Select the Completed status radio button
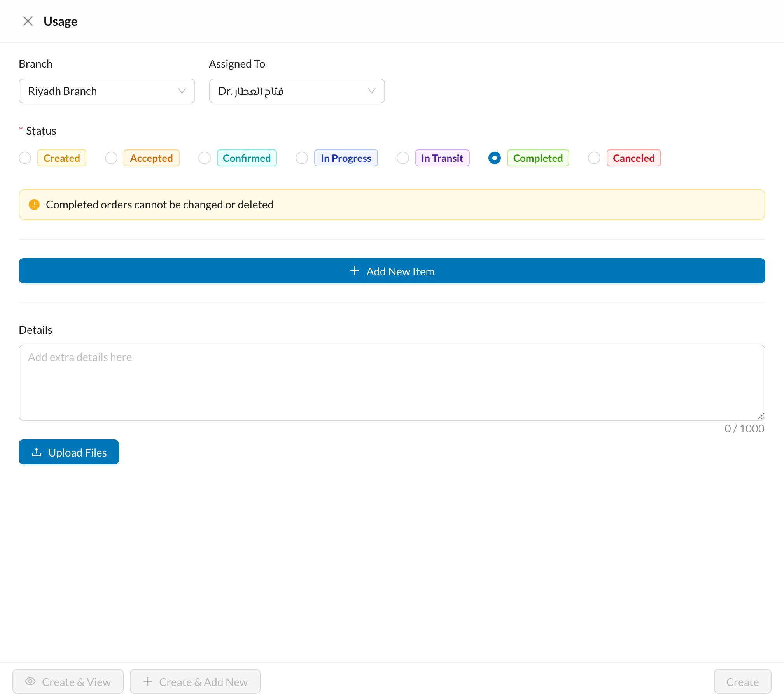Image resolution: width=784 pixels, height=700 pixels. 495,158
